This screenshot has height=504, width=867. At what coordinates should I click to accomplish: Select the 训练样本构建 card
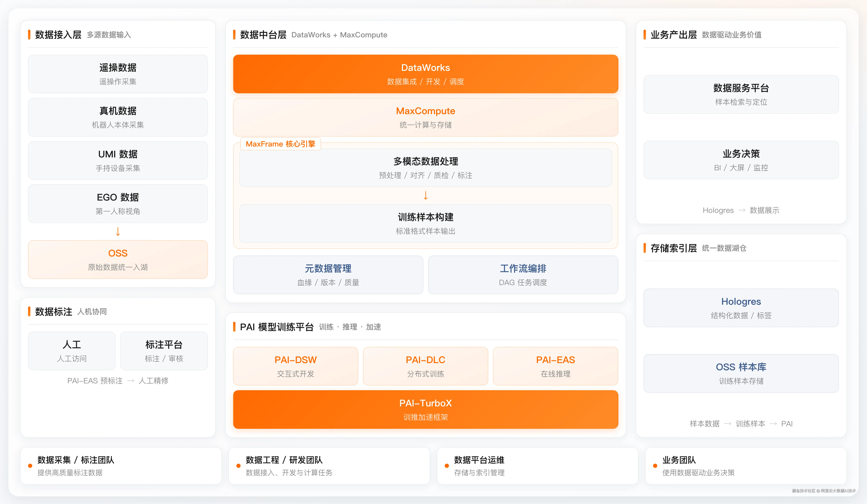(x=426, y=224)
